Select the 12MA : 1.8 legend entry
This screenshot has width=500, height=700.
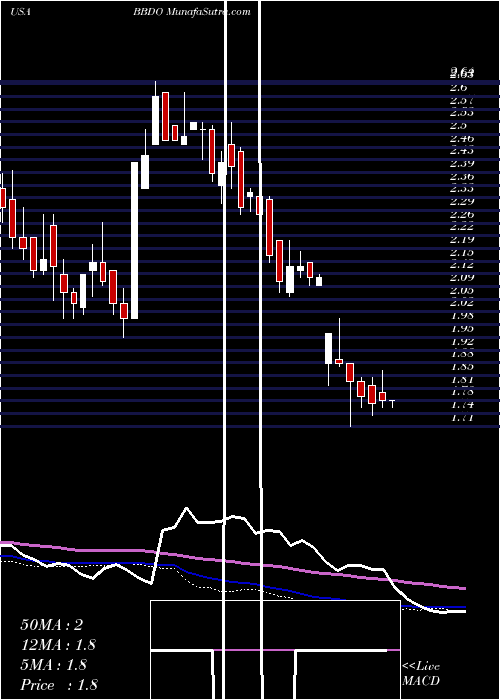58,645
